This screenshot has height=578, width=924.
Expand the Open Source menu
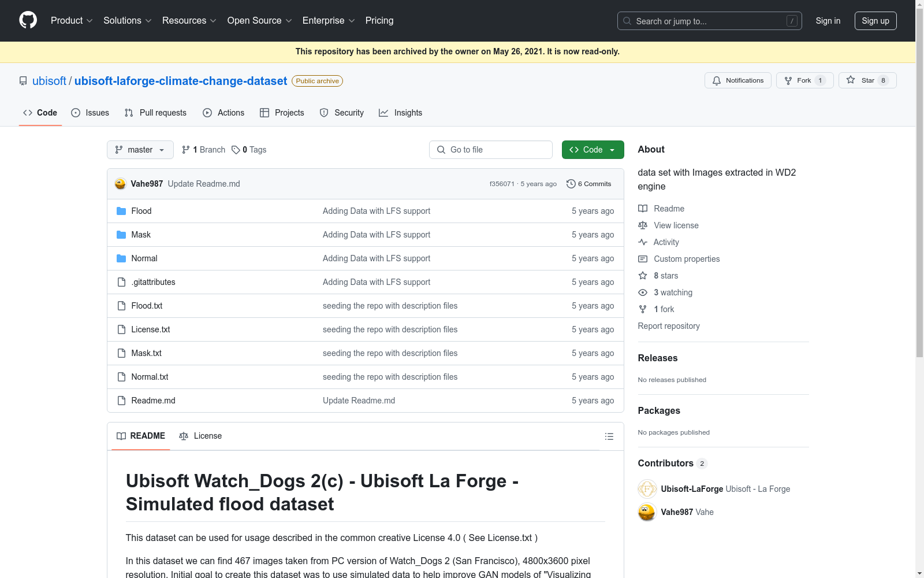[x=260, y=21]
